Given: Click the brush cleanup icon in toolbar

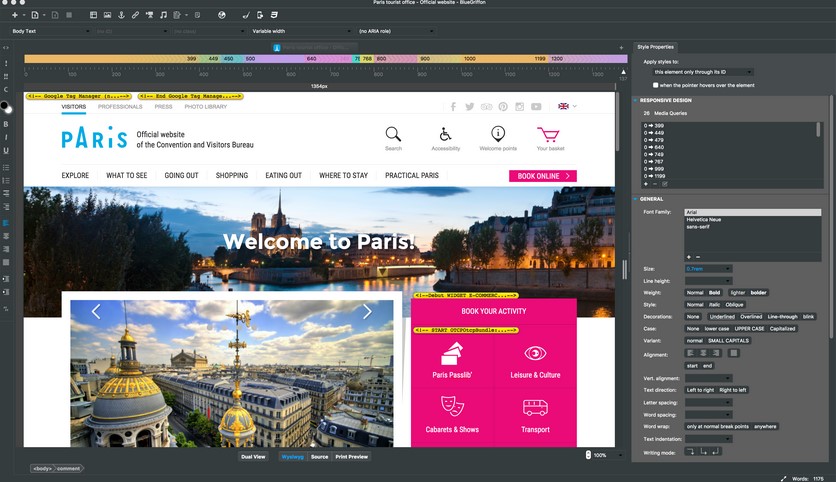Looking at the screenshot, I should pyautogui.click(x=246, y=15).
